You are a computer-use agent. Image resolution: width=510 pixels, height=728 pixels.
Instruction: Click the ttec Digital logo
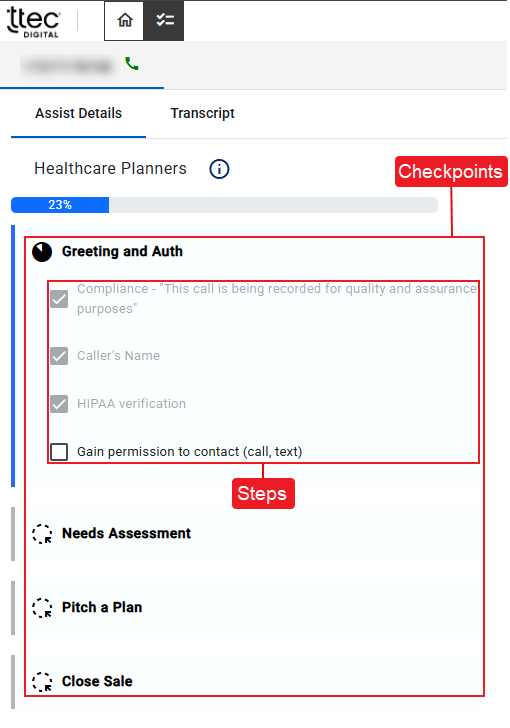(33, 22)
